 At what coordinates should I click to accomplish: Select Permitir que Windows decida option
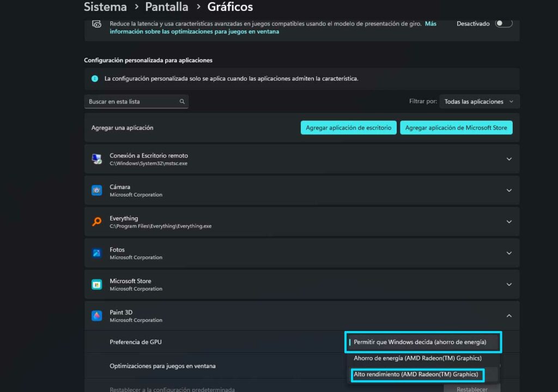click(423, 342)
